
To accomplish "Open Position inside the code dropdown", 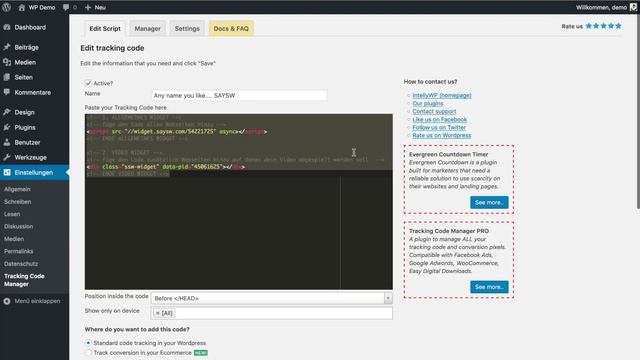I will point(271,298).
